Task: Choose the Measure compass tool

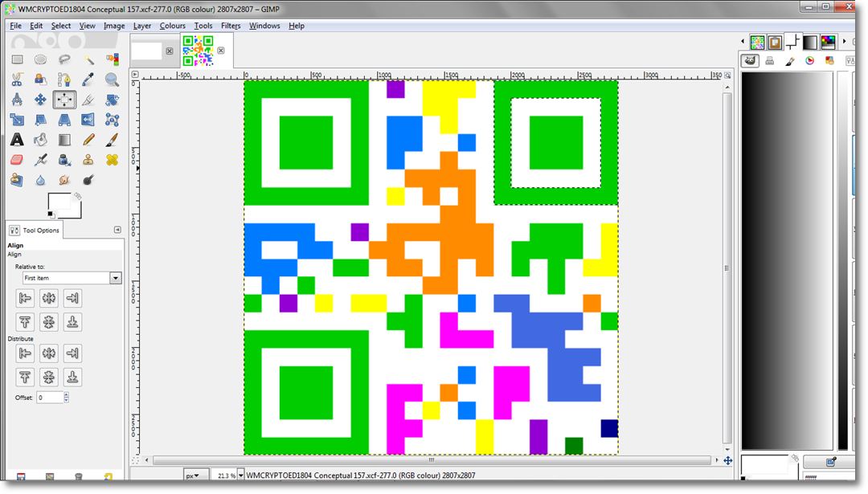Action: (17, 100)
